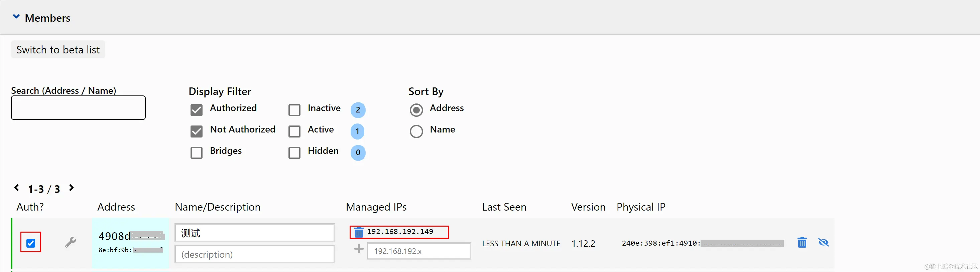The image size is (980, 272).
Task: Click the Name/Description column header
Action: 218,207
